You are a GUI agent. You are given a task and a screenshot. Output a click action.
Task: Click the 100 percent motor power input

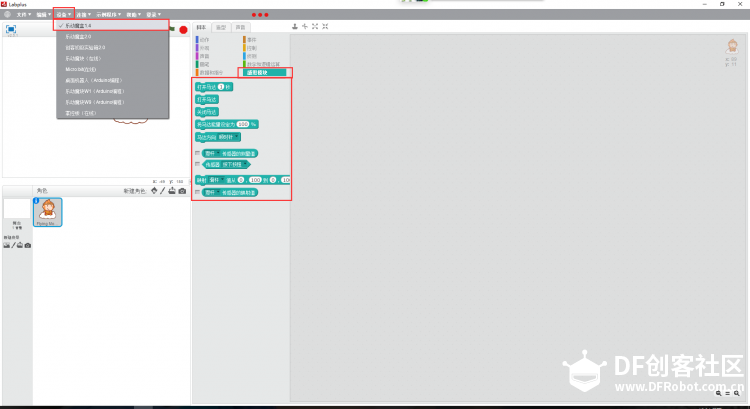coord(243,124)
